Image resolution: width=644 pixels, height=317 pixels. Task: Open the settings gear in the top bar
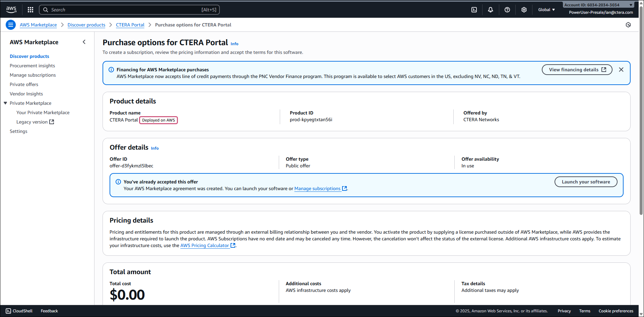[x=524, y=10]
